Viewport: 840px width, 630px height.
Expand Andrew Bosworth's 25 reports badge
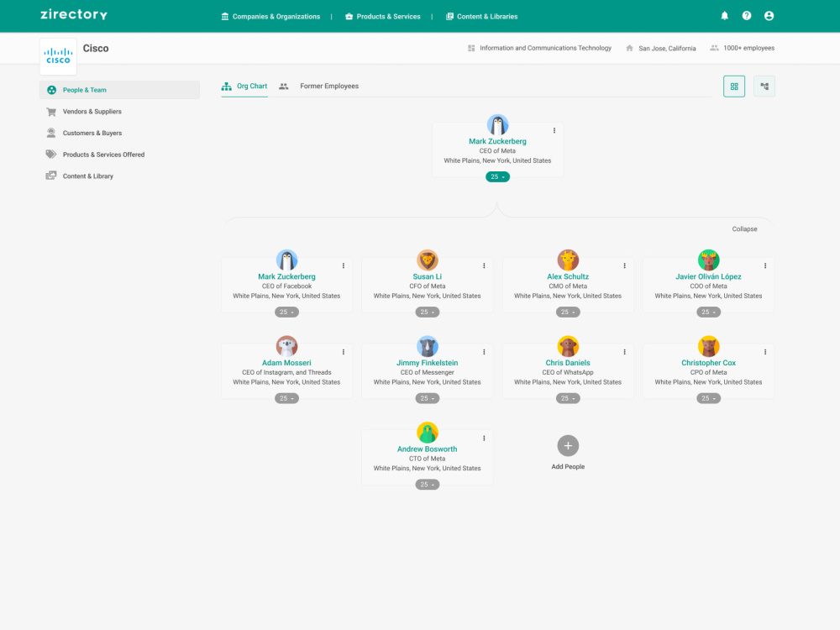pos(428,485)
